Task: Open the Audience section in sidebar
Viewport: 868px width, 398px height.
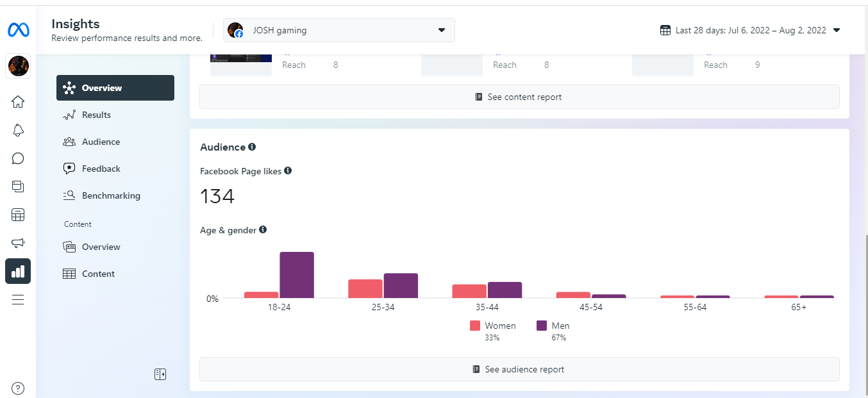Action: tap(101, 142)
